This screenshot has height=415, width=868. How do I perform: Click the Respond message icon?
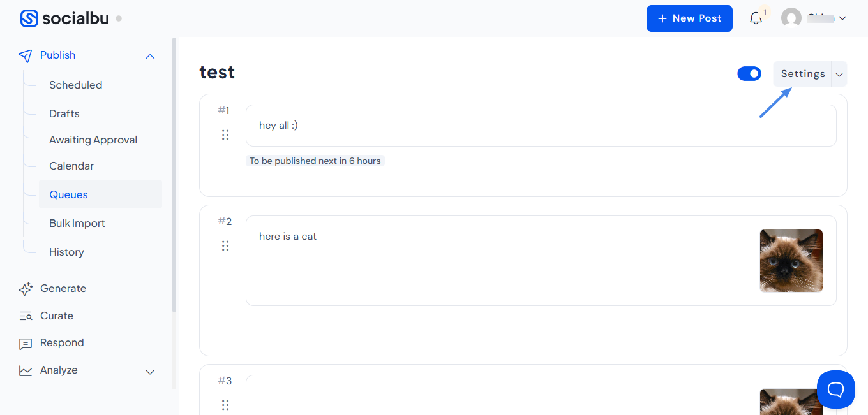26,344
